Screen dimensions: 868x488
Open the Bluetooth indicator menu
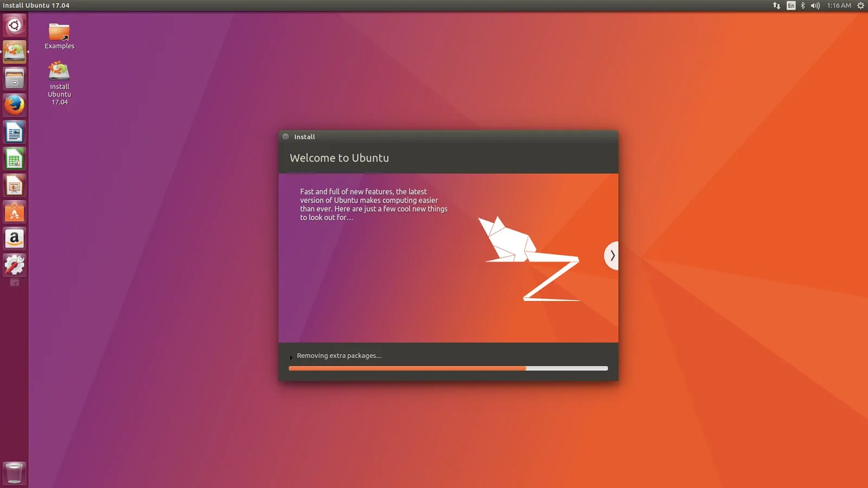[803, 5]
